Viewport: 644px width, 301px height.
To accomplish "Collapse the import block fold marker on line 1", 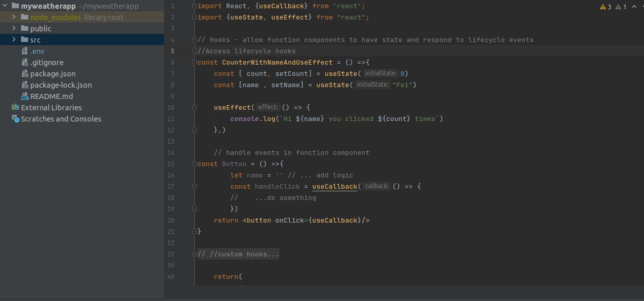I will 194,6.
